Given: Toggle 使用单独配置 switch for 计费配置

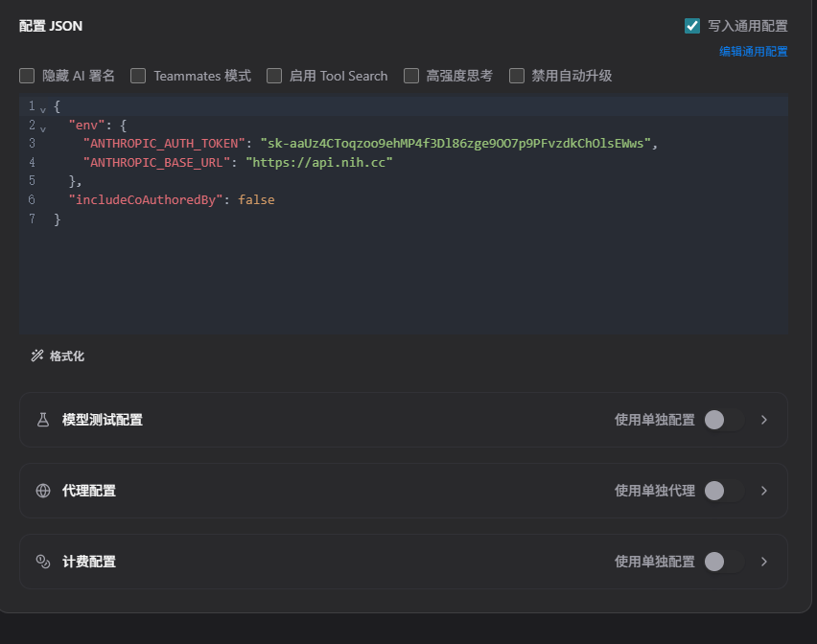Looking at the screenshot, I should tap(724, 562).
